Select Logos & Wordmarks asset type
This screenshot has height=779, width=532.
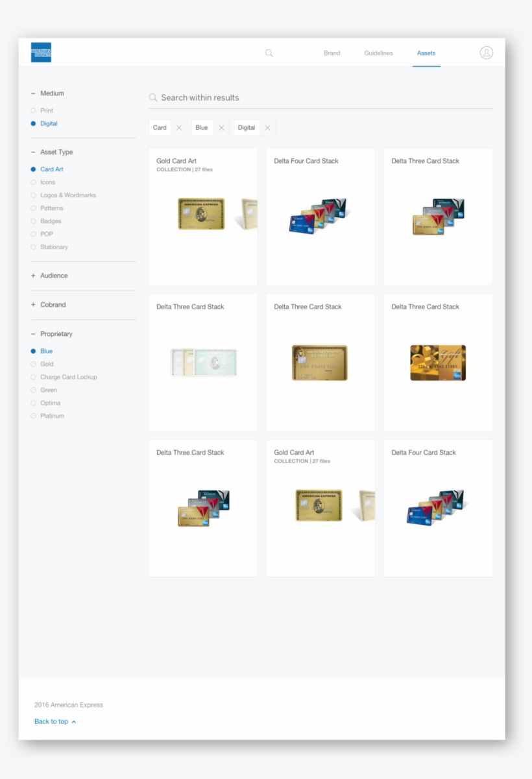(x=63, y=195)
